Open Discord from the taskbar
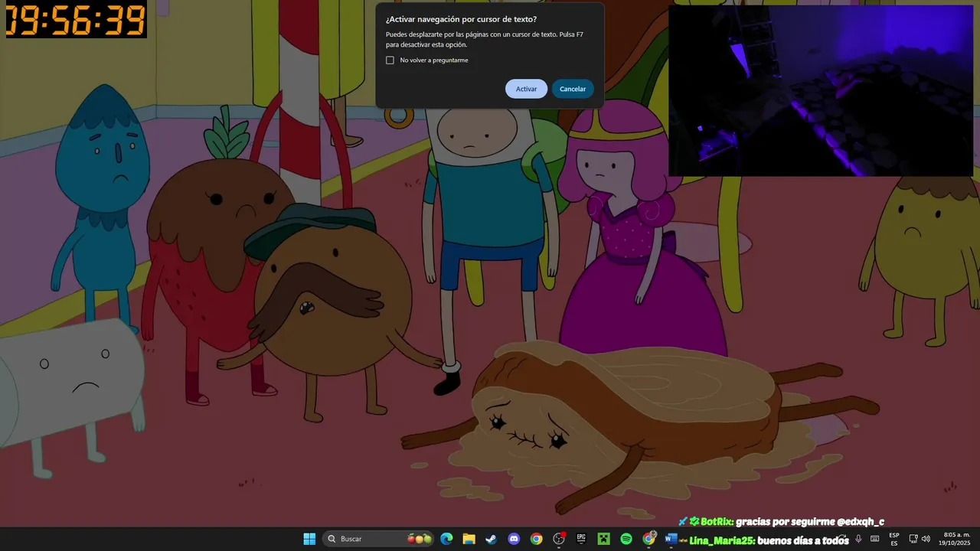Image resolution: width=980 pixels, height=551 pixels. click(x=514, y=539)
